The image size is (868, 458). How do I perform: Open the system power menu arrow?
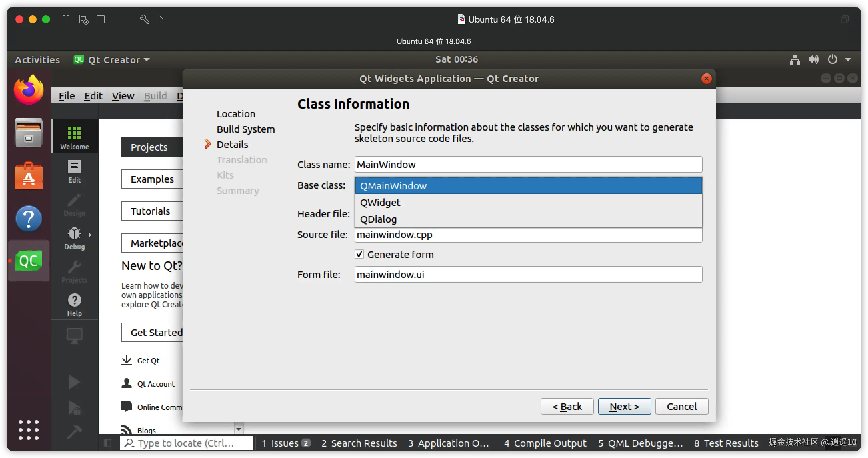pyautogui.click(x=848, y=60)
